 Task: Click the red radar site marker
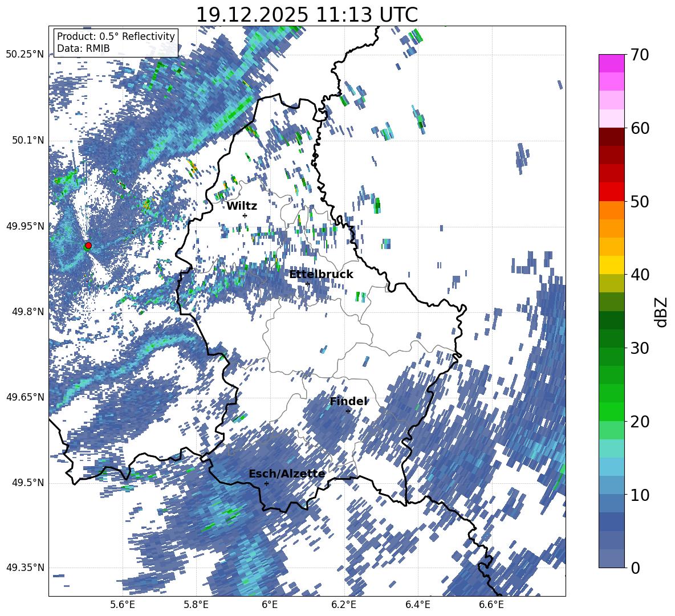tap(88, 246)
